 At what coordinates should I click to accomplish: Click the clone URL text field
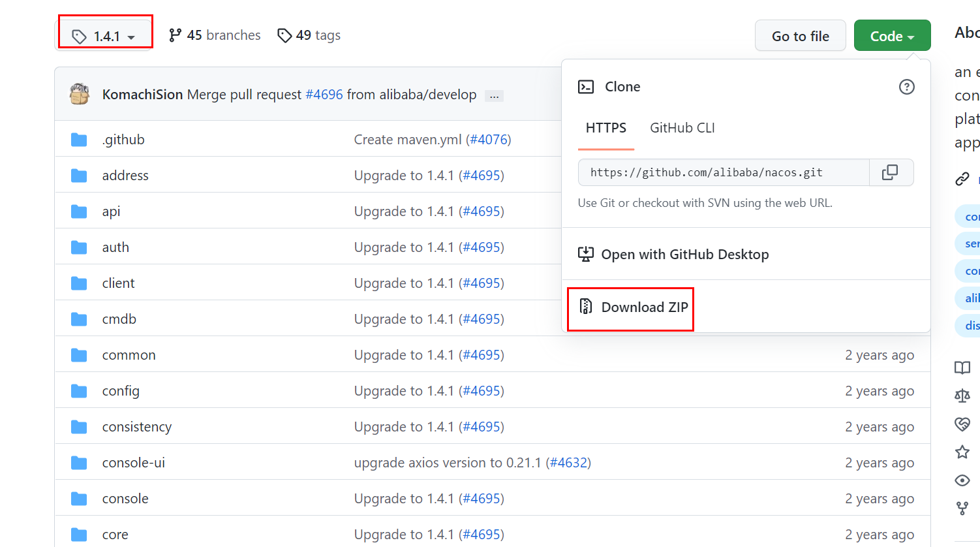(724, 172)
